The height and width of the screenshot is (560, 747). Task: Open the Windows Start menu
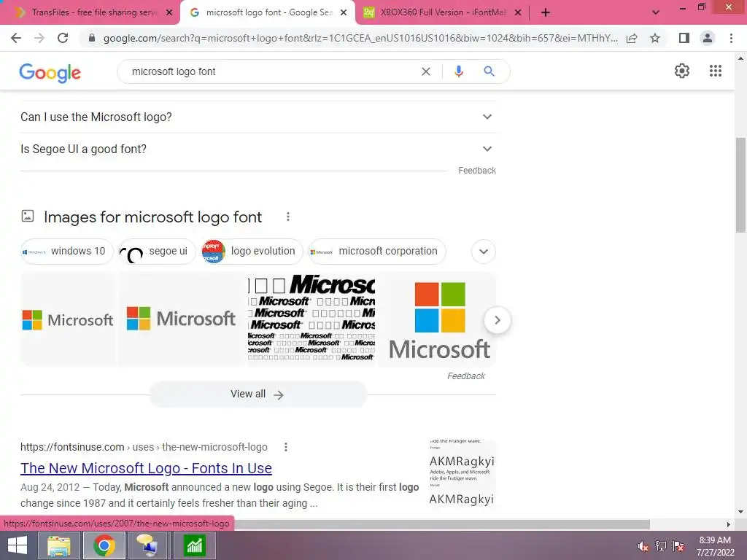[18, 545]
